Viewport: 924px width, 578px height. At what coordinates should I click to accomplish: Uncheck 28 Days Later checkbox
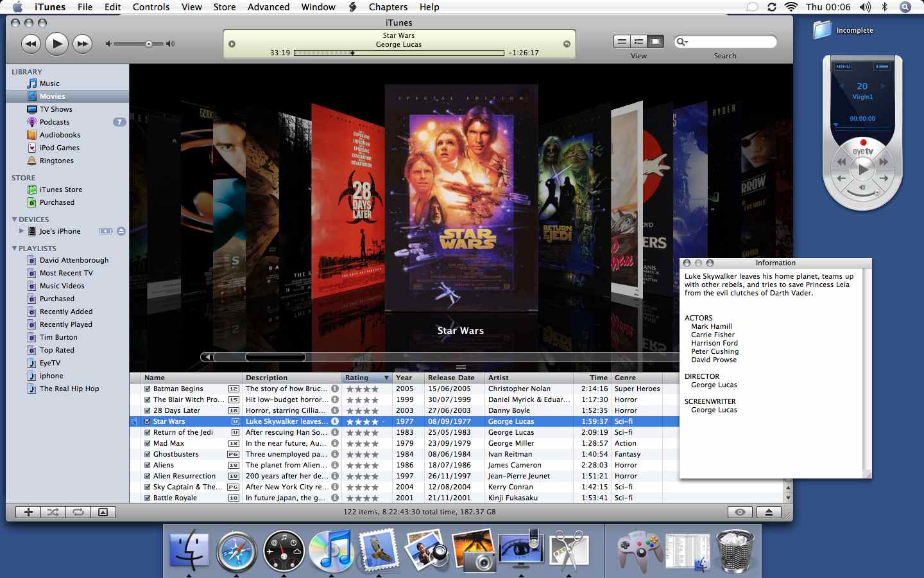(x=148, y=410)
